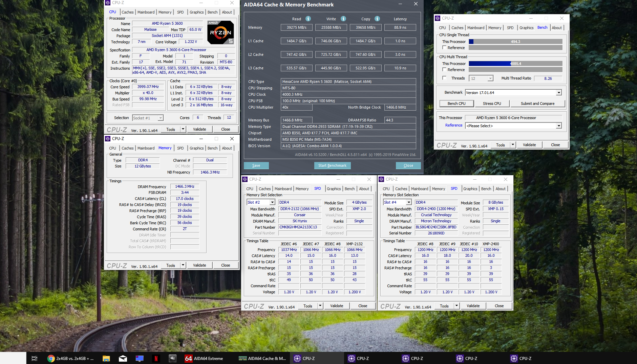The image size is (637, 364).
Task: Toggle the Threads checkbox in Bench window
Action: [444, 78]
